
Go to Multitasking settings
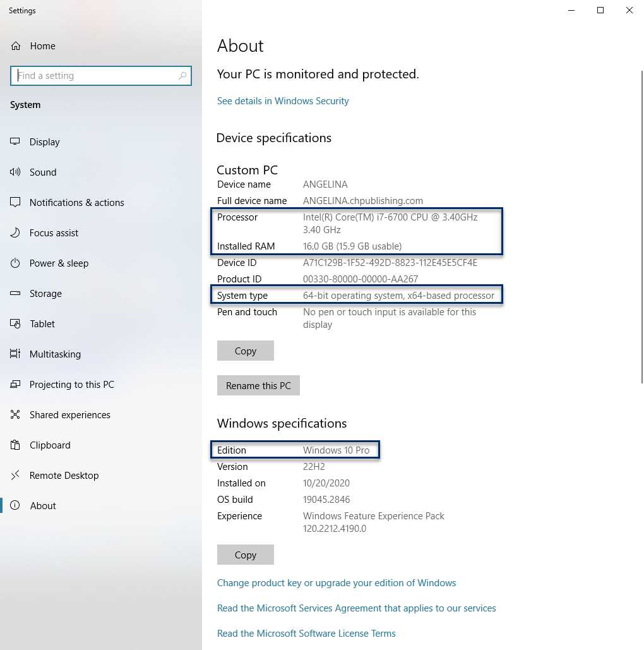[55, 354]
